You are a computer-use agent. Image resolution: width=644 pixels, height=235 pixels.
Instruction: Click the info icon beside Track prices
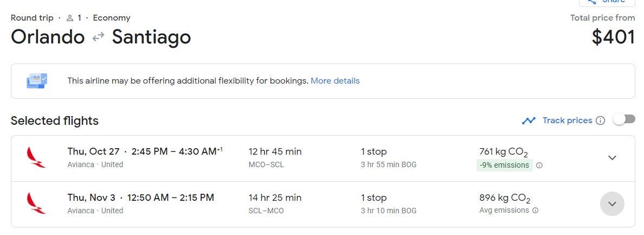tap(600, 120)
